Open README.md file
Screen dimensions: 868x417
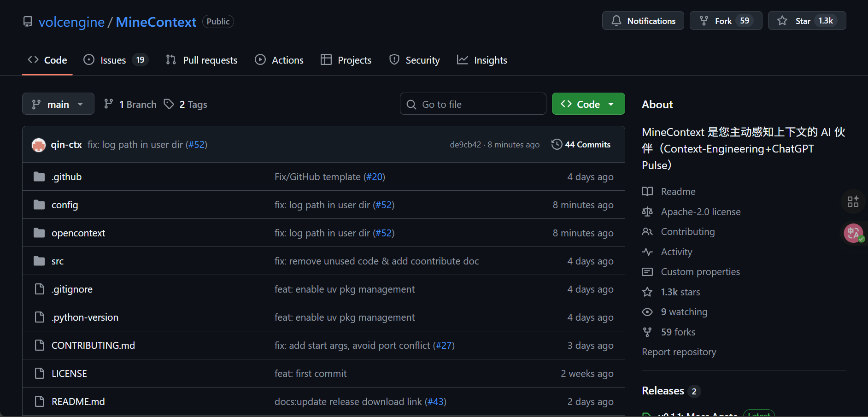coord(78,402)
